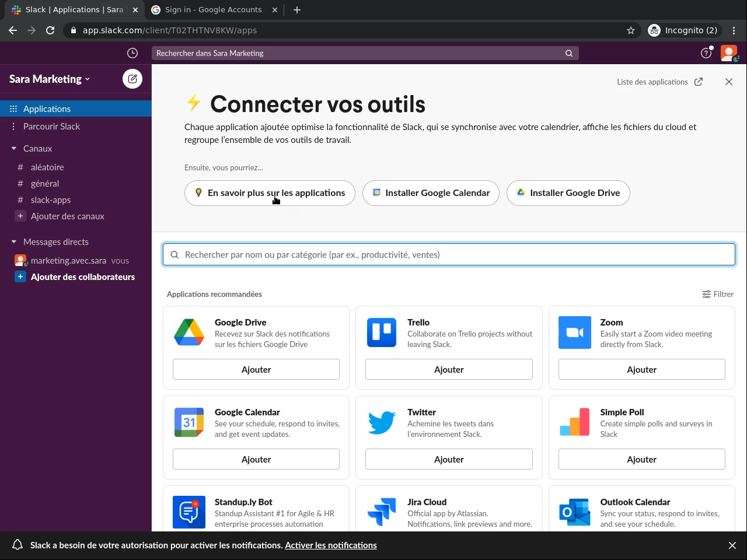The image size is (747, 560).
Task: Click the Outlook Calendar app title
Action: (635, 502)
